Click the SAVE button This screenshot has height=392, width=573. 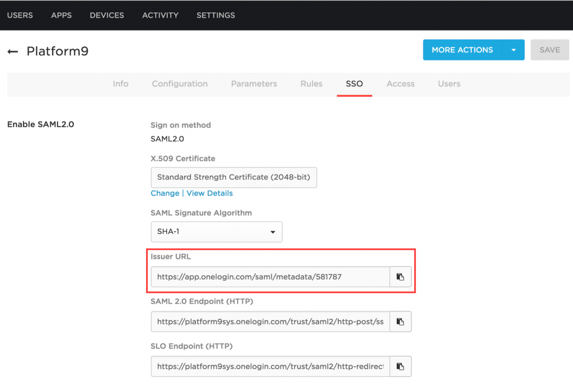pyautogui.click(x=549, y=50)
